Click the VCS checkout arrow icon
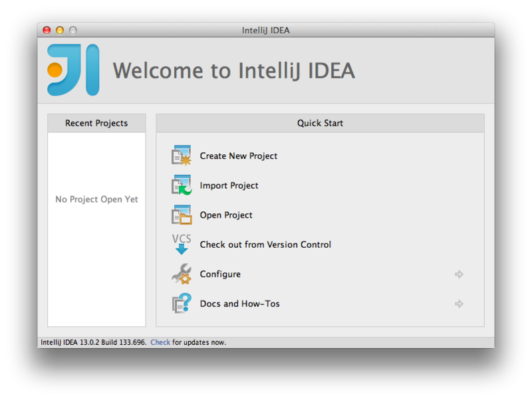The image size is (532, 400). [x=182, y=244]
